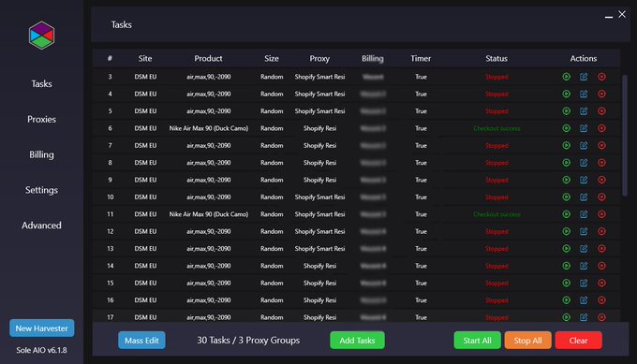Delete task 15 with the red X icon
The height and width of the screenshot is (364, 637).
click(601, 283)
